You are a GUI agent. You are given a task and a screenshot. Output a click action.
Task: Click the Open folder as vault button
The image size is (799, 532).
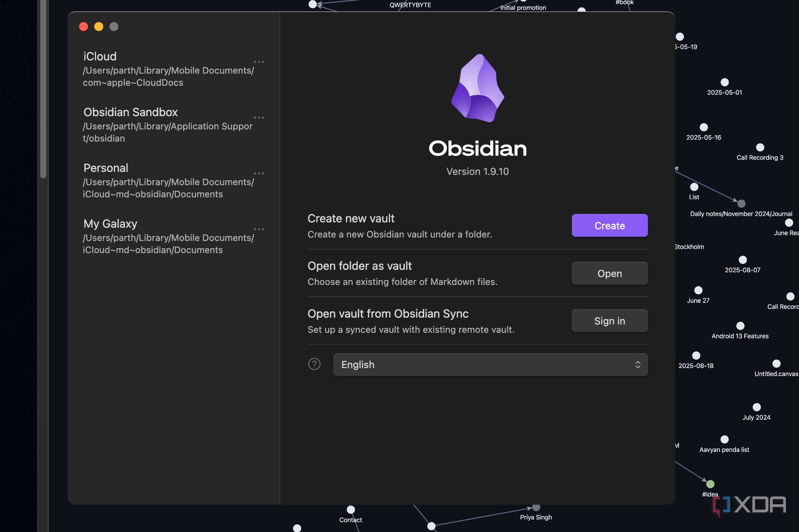pos(609,273)
